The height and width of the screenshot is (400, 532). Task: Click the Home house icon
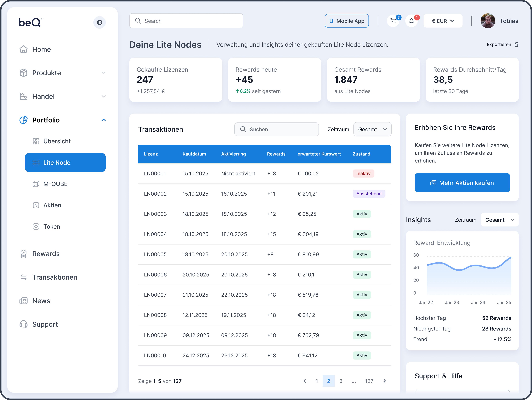coord(23,49)
